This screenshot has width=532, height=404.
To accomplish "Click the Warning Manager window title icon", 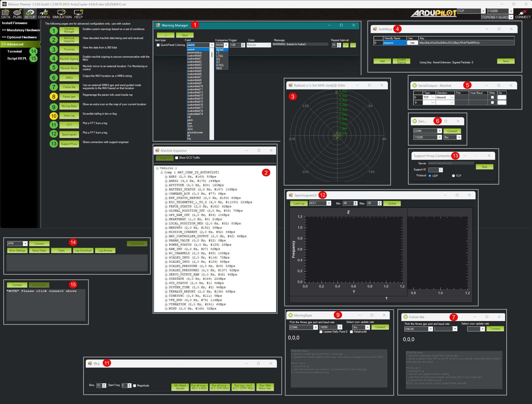I will 158,25.
